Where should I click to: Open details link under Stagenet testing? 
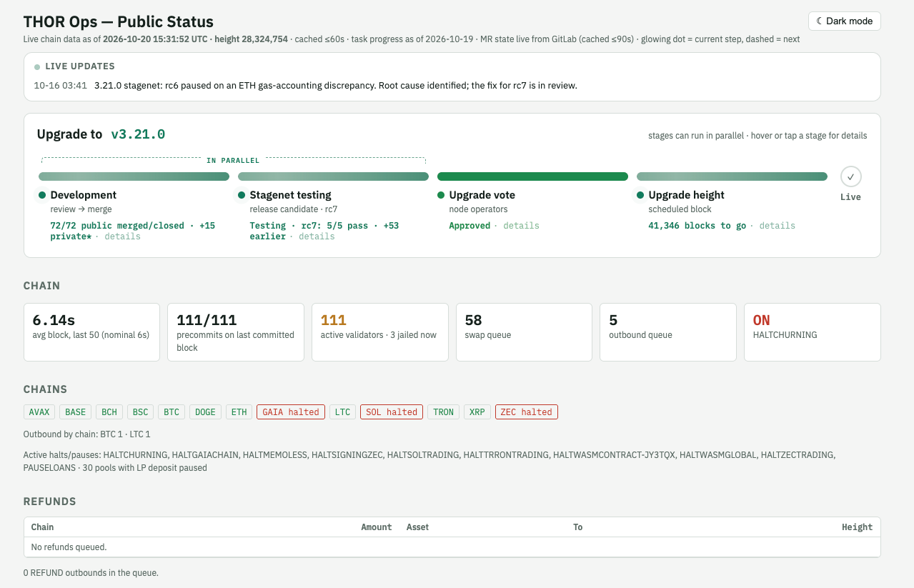(x=317, y=236)
